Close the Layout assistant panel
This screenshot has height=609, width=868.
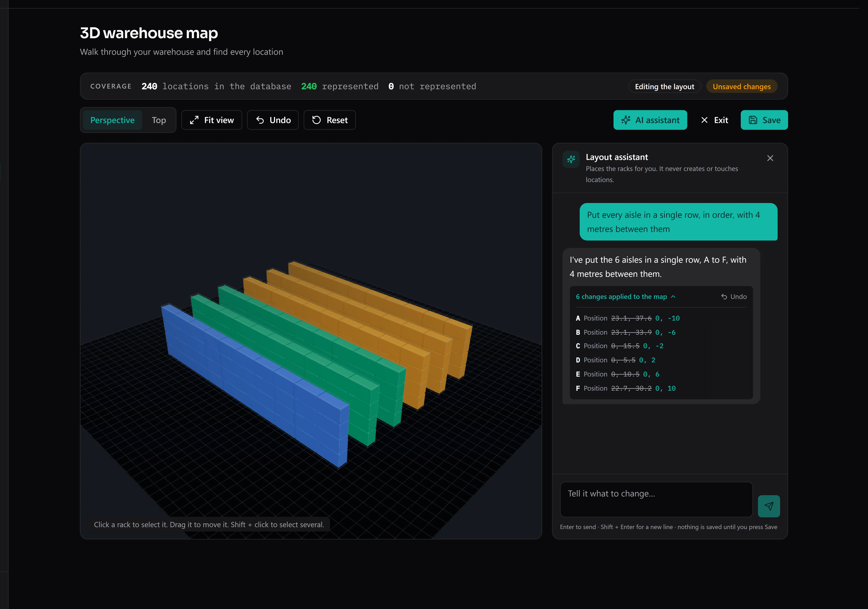tap(770, 158)
